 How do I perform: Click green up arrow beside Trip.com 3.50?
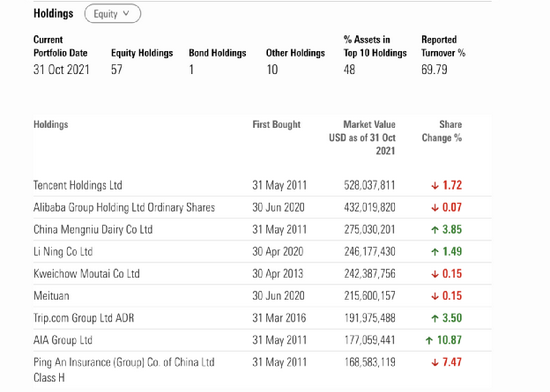435,318
